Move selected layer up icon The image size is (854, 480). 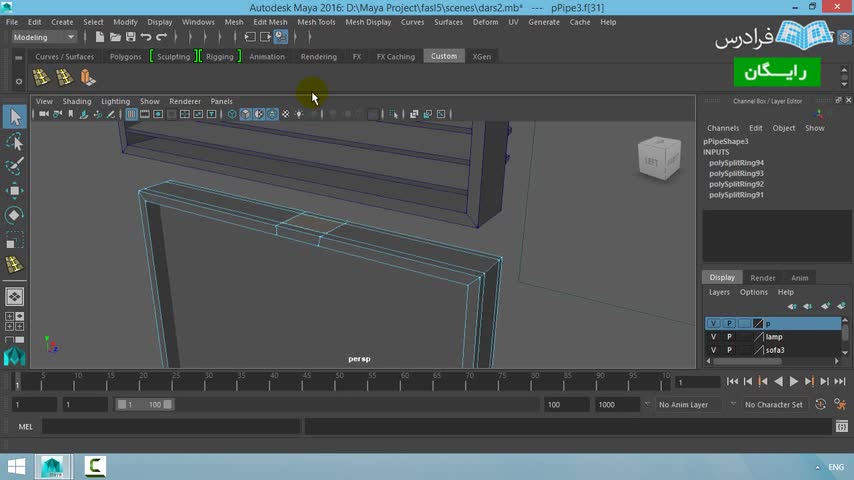coord(792,306)
